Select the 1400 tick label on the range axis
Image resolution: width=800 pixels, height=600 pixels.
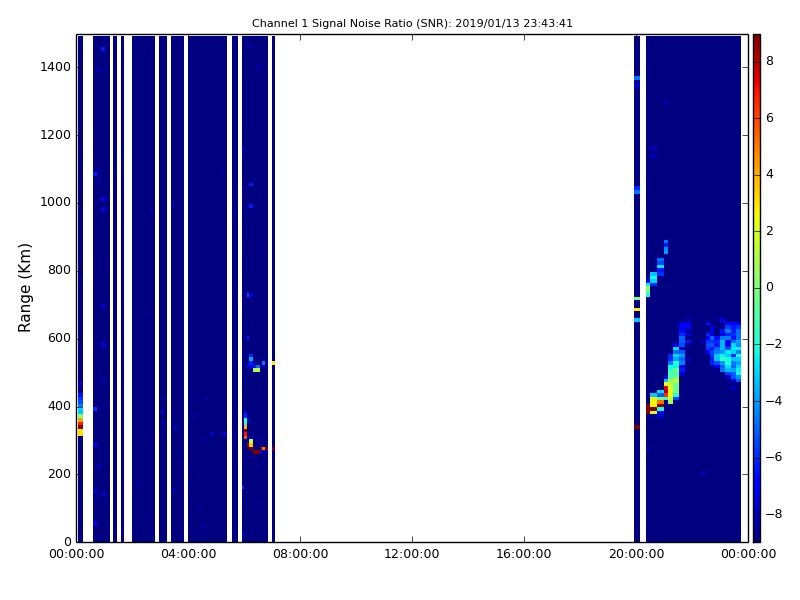coord(56,67)
